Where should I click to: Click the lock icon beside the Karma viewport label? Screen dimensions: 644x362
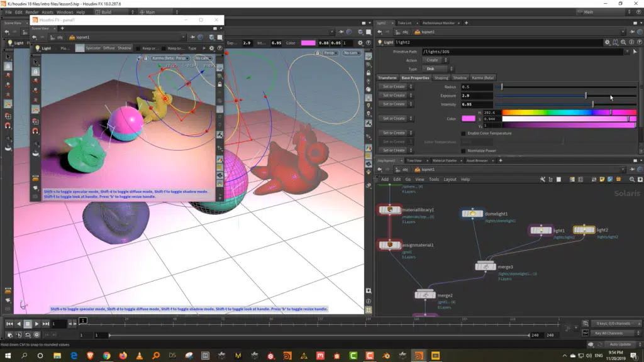click(146, 58)
